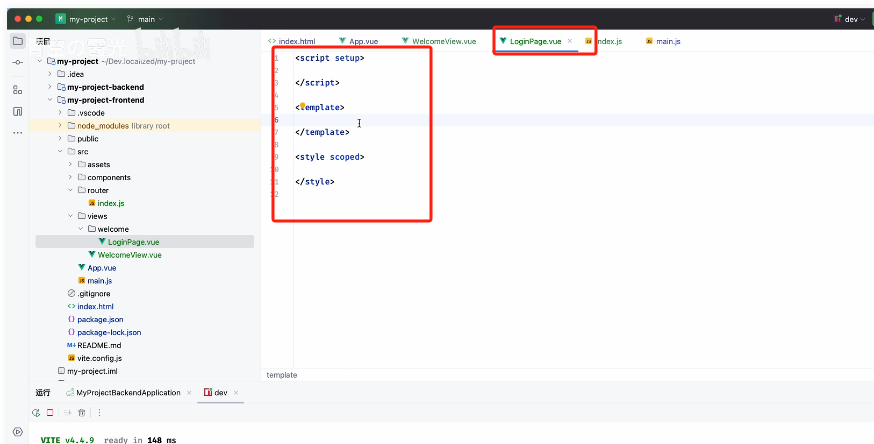Switch to the index.js editor tab
This screenshot has width=874, height=444.
pos(604,41)
